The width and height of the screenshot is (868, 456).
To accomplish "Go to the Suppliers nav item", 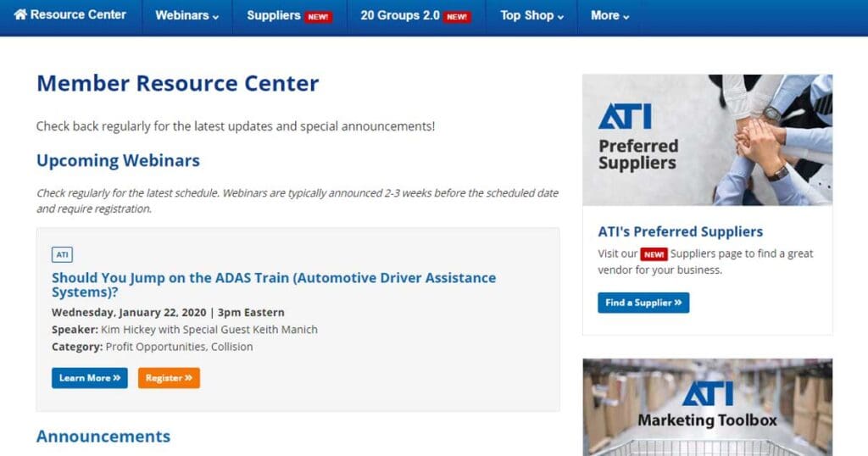I will click(274, 15).
